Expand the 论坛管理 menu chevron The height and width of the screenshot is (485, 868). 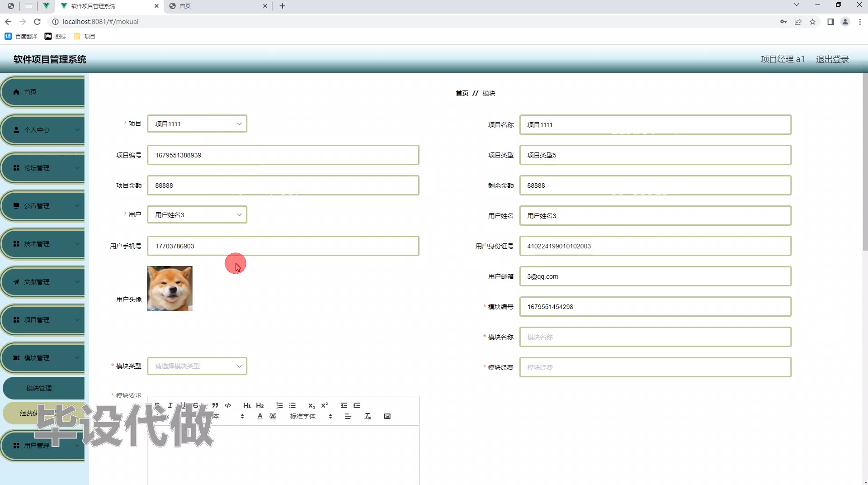77,168
